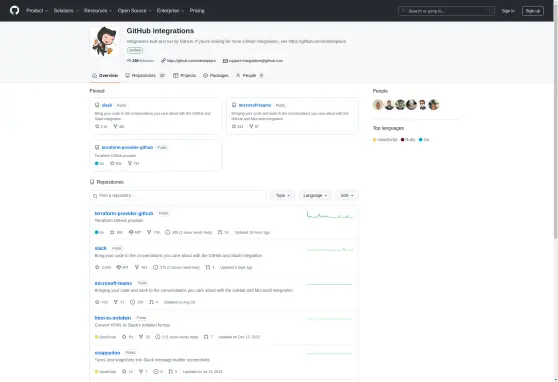
Task: Click the stargazers icon in slack list row
Action: pos(97,267)
